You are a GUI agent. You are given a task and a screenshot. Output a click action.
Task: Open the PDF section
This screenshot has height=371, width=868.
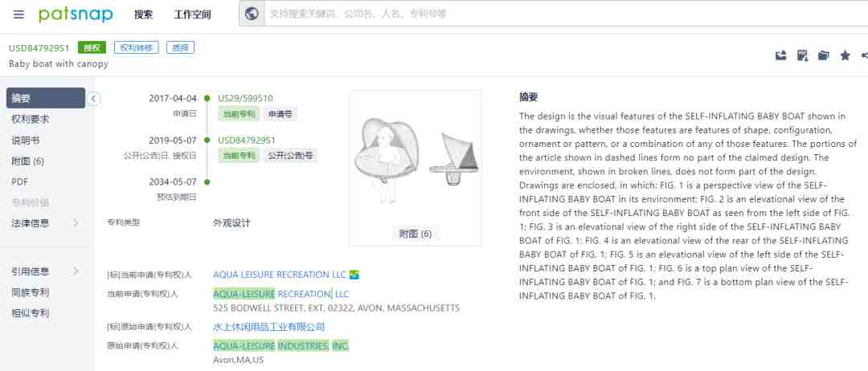[20, 182]
